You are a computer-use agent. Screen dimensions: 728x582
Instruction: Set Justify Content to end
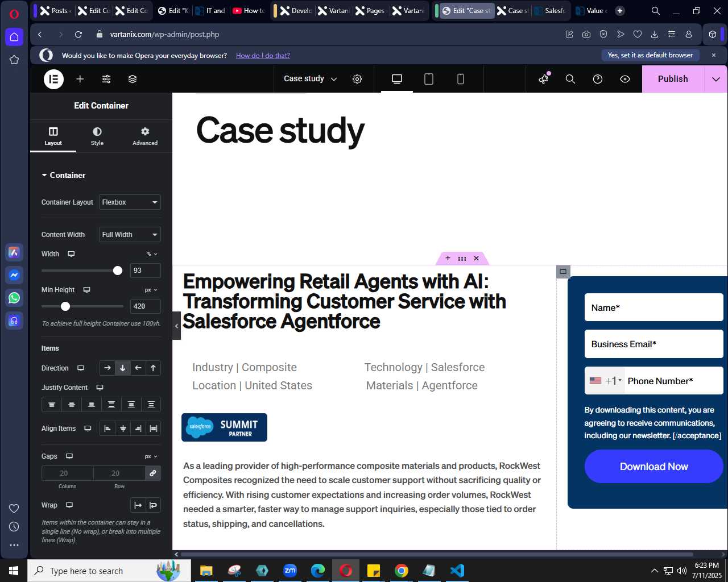tap(92, 405)
